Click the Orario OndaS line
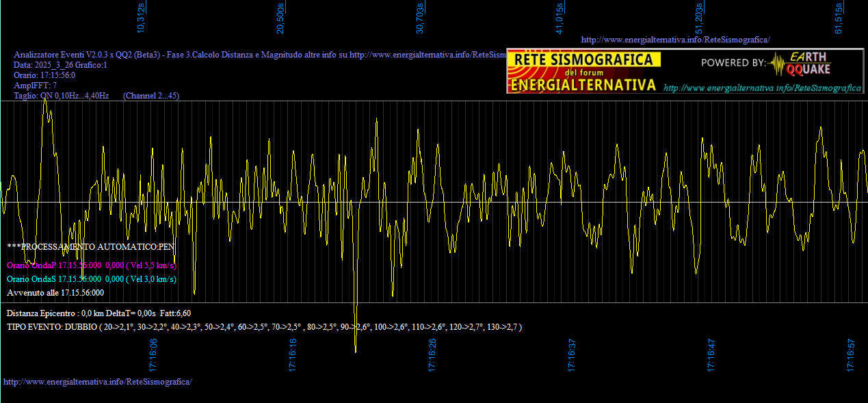This screenshot has width=868, height=403. click(92, 279)
